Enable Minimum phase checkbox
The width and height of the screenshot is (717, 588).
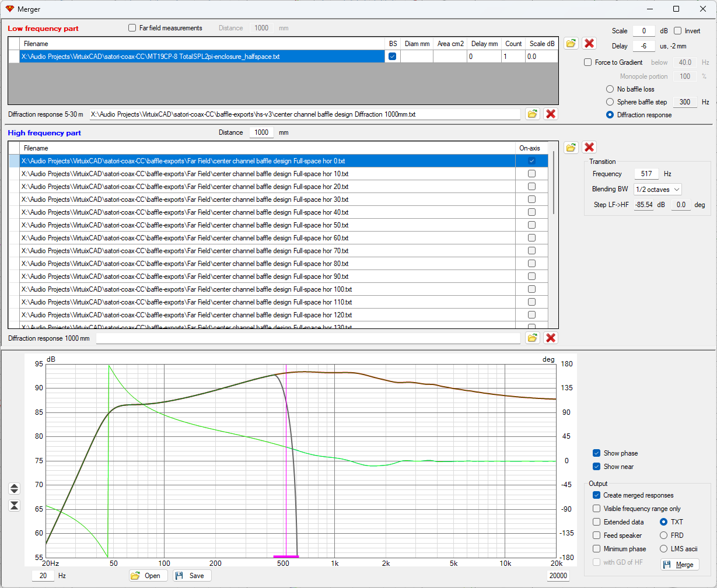pyautogui.click(x=596, y=549)
